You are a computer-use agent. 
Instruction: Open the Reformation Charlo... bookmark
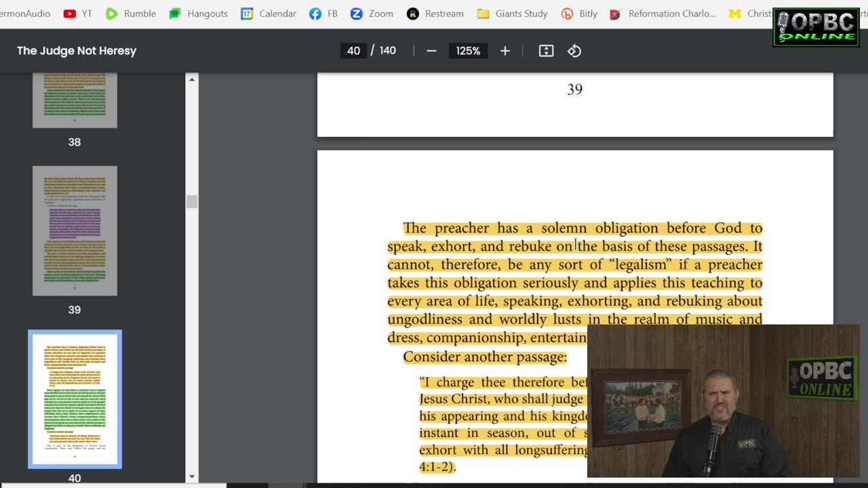(x=663, y=14)
